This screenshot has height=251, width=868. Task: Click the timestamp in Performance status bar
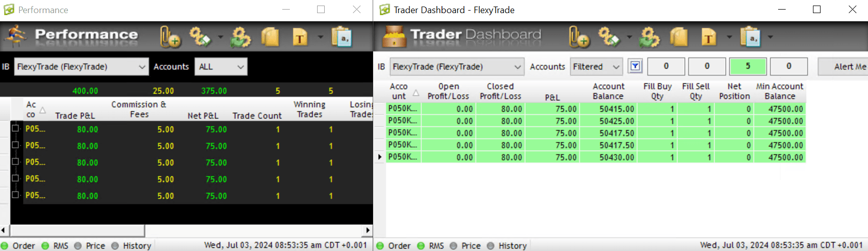click(x=285, y=245)
